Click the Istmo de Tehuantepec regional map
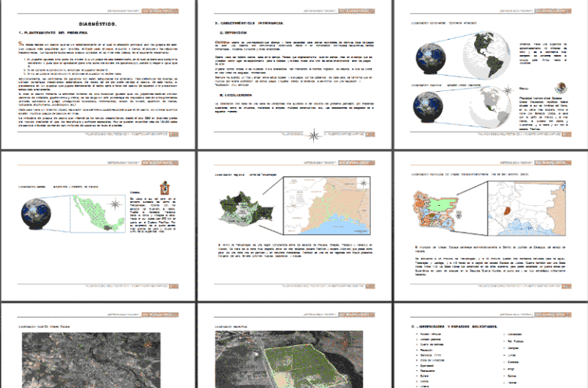Screen dimensions: 588x388 [327, 206]
